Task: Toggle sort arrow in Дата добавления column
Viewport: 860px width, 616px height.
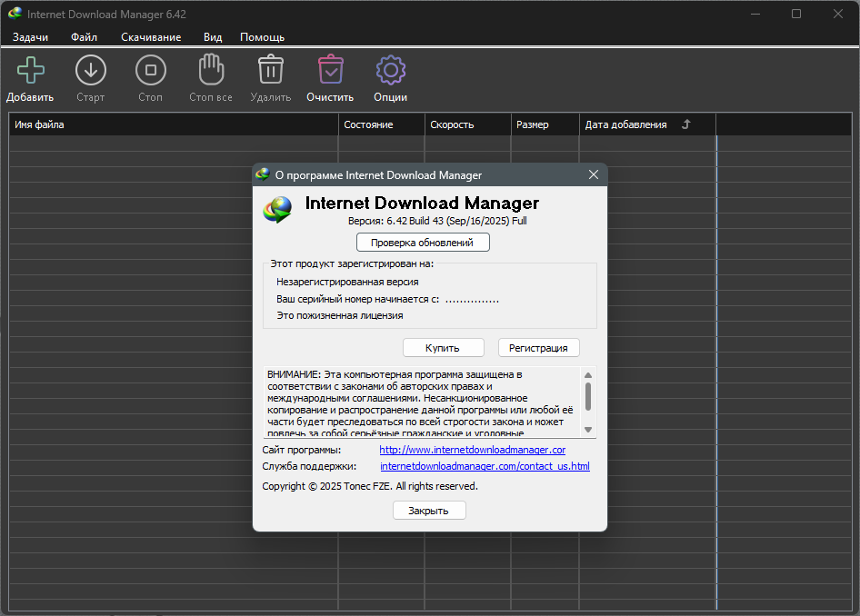Action: [x=685, y=124]
